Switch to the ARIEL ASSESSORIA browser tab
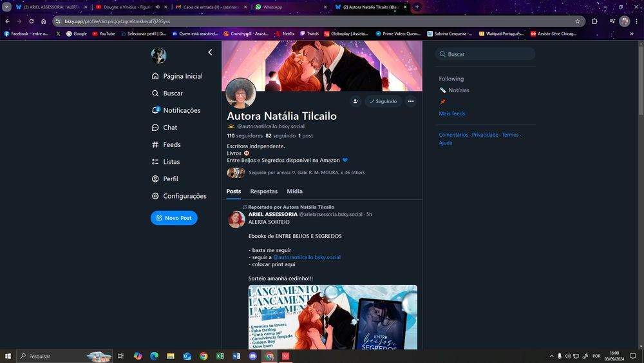 (52, 7)
